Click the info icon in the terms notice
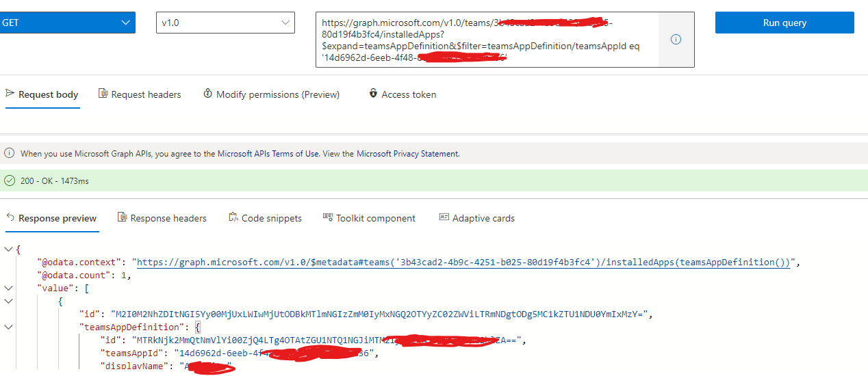 click(x=10, y=154)
